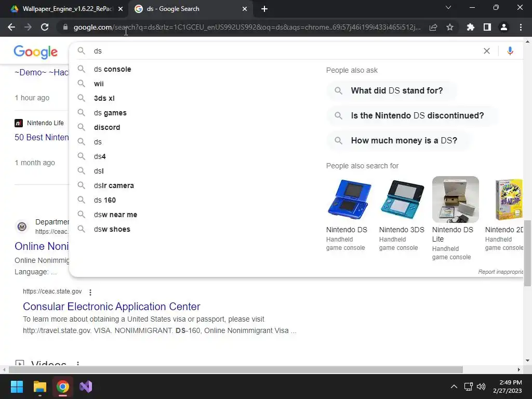Reload the current page
The image size is (532, 399).
pyautogui.click(x=45, y=27)
